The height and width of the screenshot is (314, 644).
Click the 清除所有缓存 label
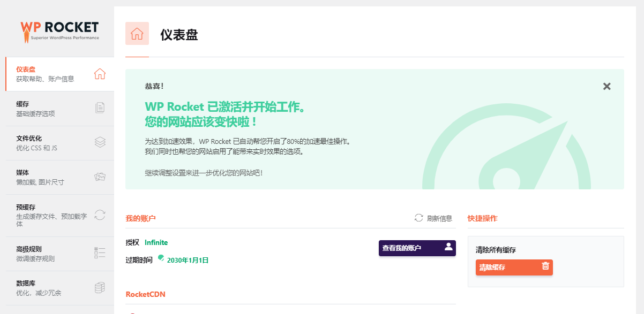[x=496, y=250]
